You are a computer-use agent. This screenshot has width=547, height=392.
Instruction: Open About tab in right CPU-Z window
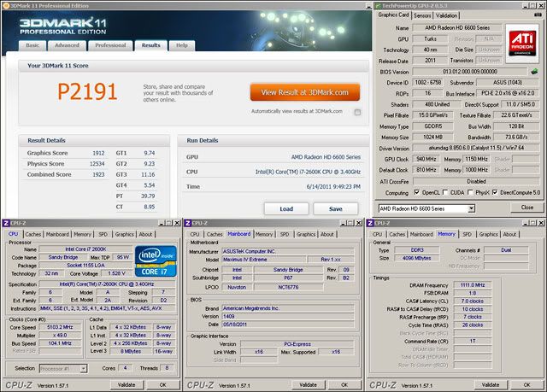(509, 234)
